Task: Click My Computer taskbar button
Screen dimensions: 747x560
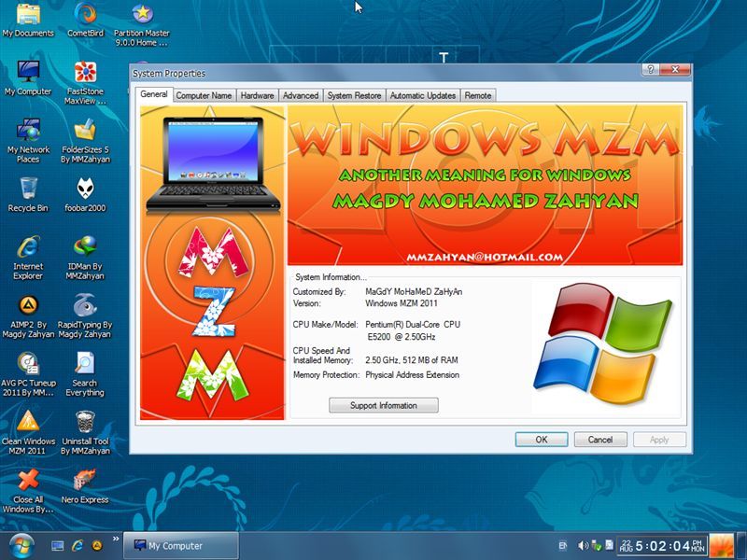Action: (181, 546)
